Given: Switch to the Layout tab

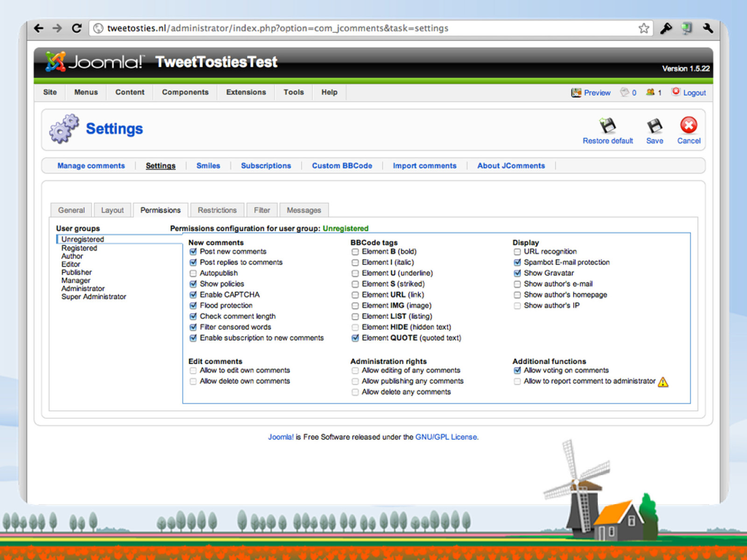Looking at the screenshot, I should (x=113, y=210).
